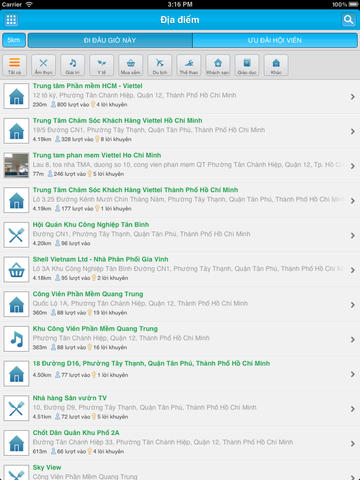This screenshot has width=360, height=480.
Task: Open Hội Quán Khu Công Nghiệp Tân Bình
Action: 180,235
